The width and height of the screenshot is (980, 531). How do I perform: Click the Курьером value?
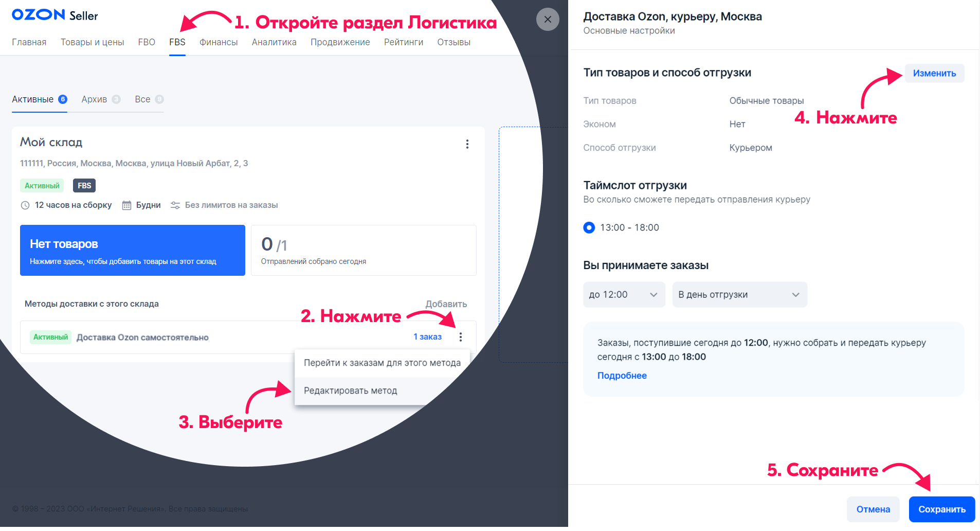click(x=751, y=148)
